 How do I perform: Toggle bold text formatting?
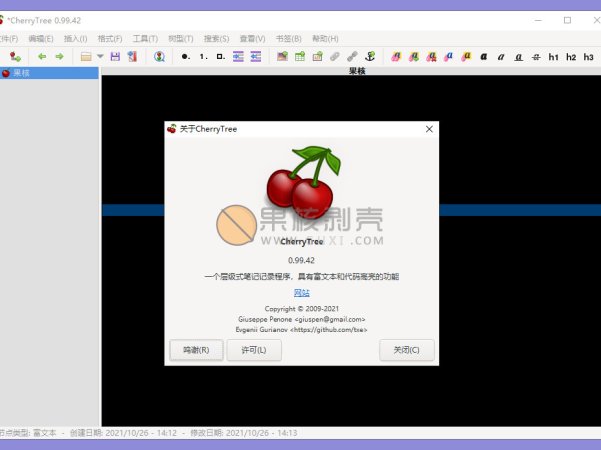484,57
